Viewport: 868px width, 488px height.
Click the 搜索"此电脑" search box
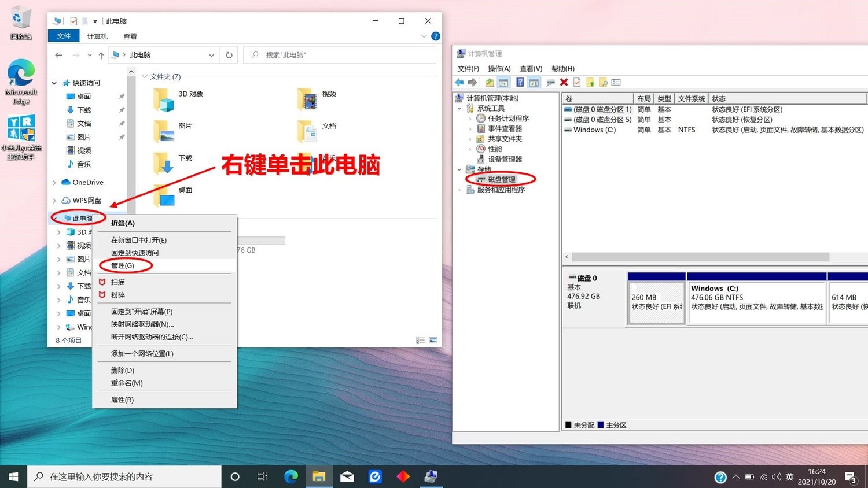(x=340, y=54)
